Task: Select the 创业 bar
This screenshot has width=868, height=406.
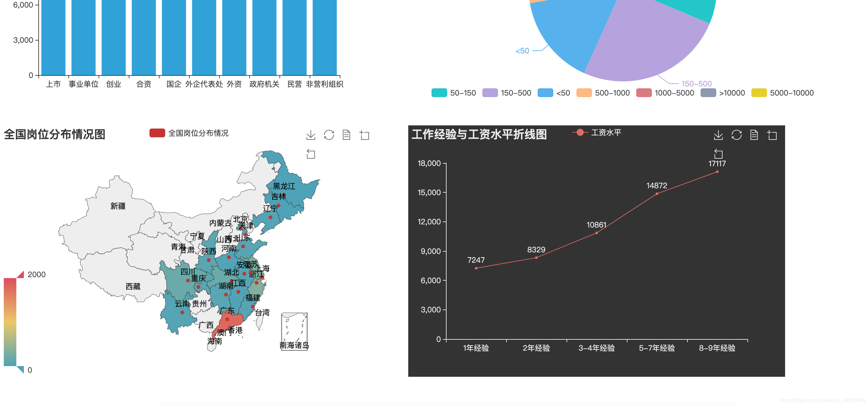Action: [114, 37]
